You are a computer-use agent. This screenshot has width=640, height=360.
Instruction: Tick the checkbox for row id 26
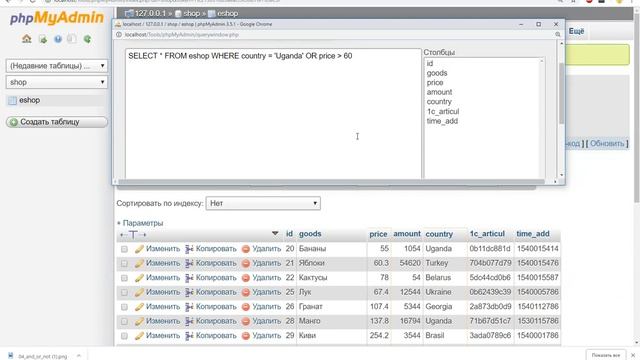[124, 307]
